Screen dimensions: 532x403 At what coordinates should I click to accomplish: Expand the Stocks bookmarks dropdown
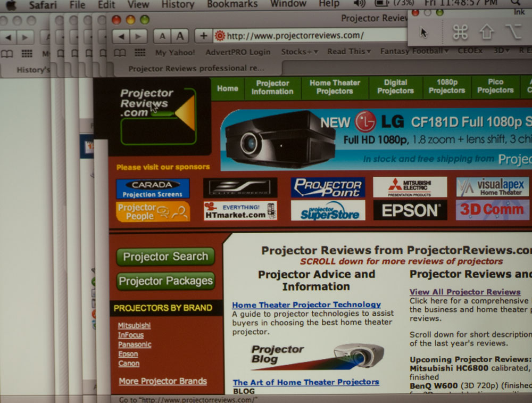point(299,52)
